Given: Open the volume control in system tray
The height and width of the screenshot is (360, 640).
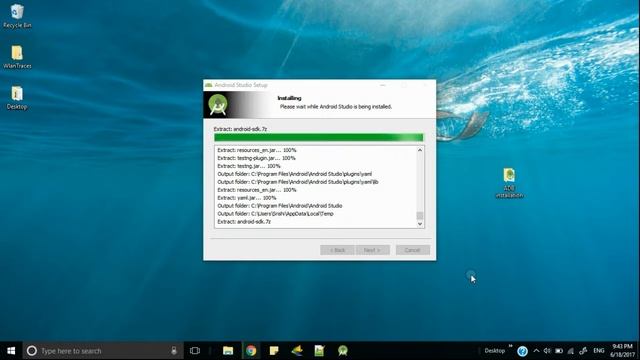Looking at the screenshot, I should click(x=547, y=351).
